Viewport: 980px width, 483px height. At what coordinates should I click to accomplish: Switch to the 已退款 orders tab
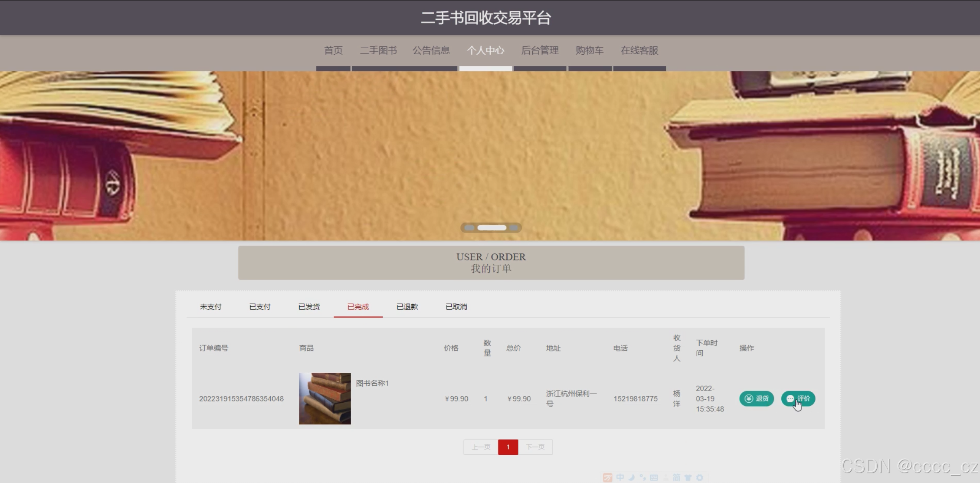coord(407,306)
